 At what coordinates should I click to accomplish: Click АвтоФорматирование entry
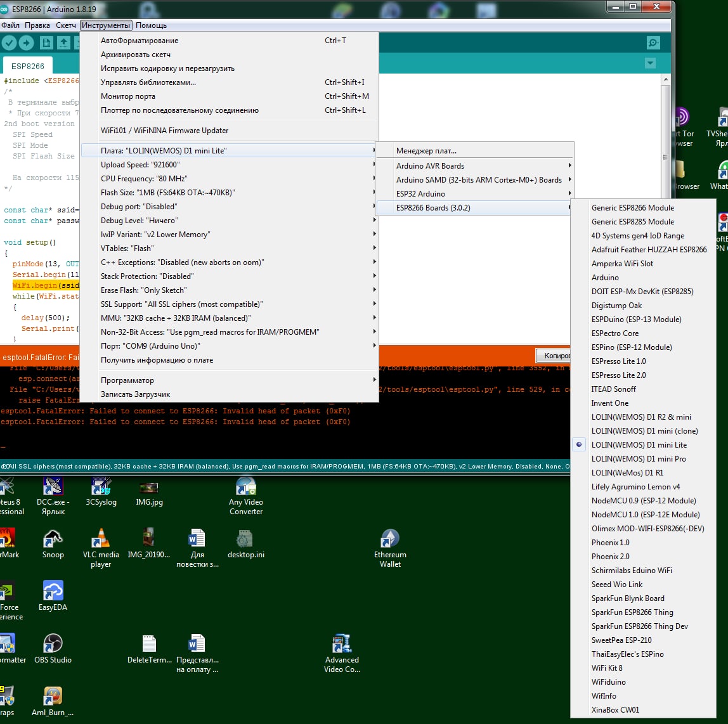pos(230,41)
